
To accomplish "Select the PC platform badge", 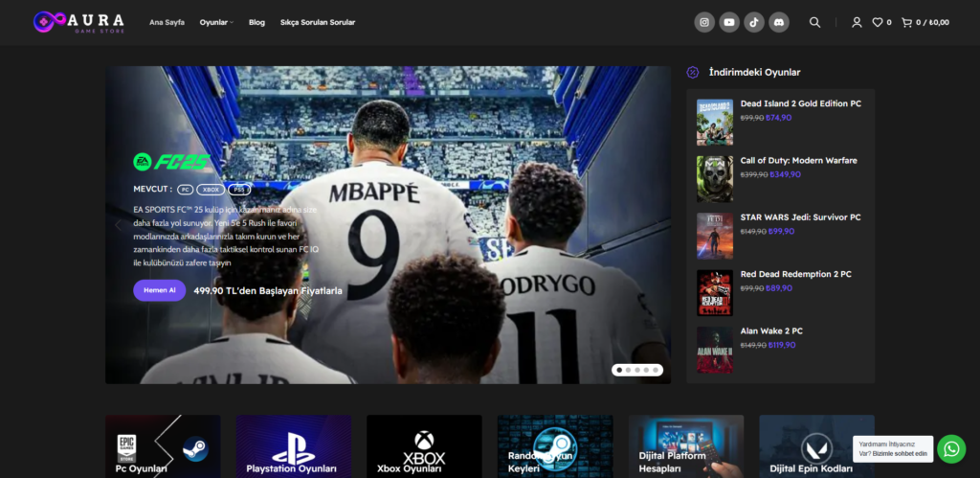I will coord(186,190).
